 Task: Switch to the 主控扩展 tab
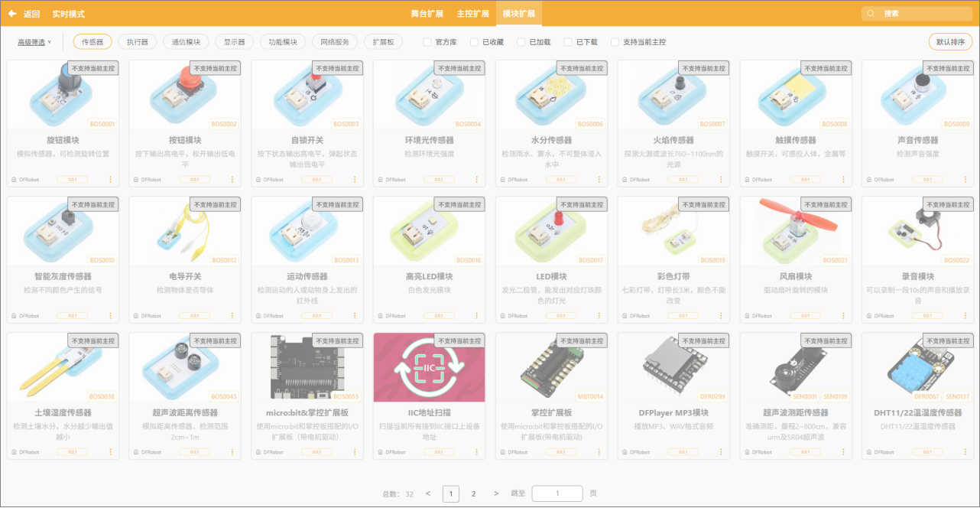click(472, 14)
